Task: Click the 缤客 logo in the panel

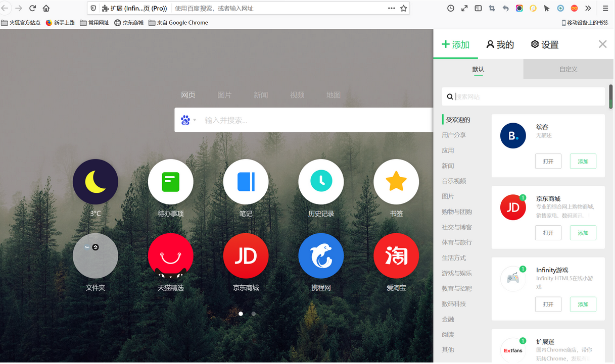Action: coord(513,135)
